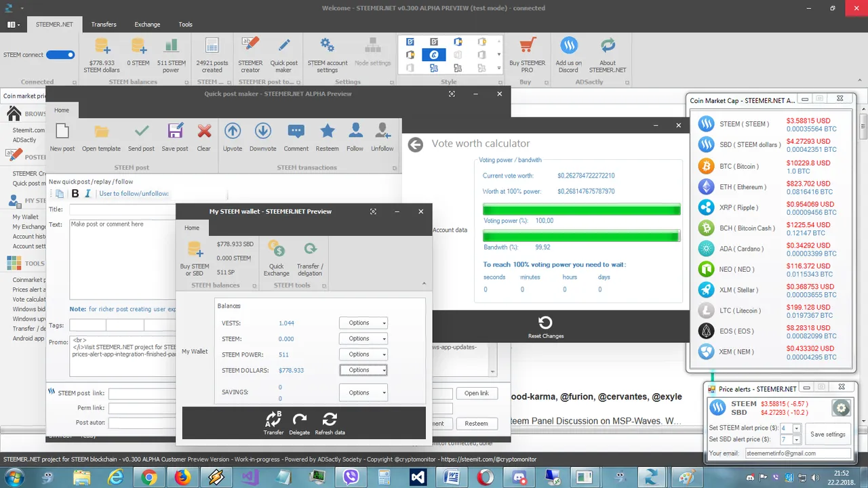Open the Windows Start button
The width and height of the screenshot is (868, 488).
13,476
